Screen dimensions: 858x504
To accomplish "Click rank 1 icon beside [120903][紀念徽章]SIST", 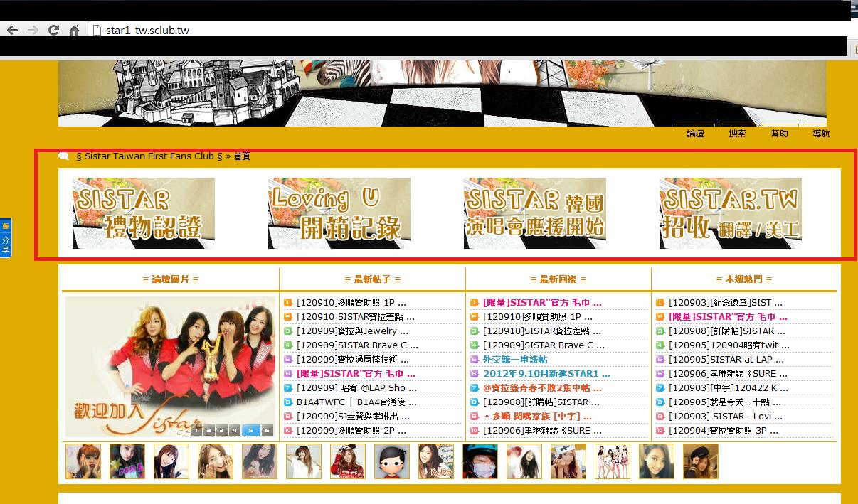I will tap(660, 303).
